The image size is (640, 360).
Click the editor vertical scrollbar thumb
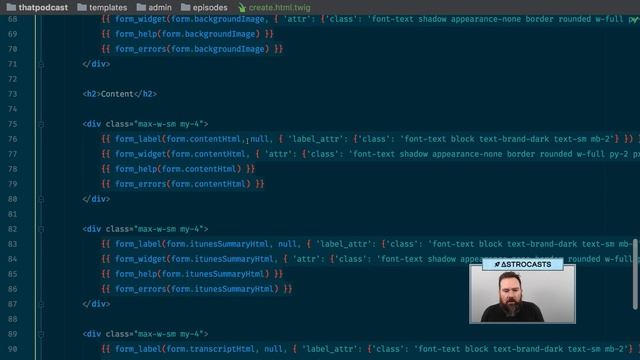click(635, 274)
